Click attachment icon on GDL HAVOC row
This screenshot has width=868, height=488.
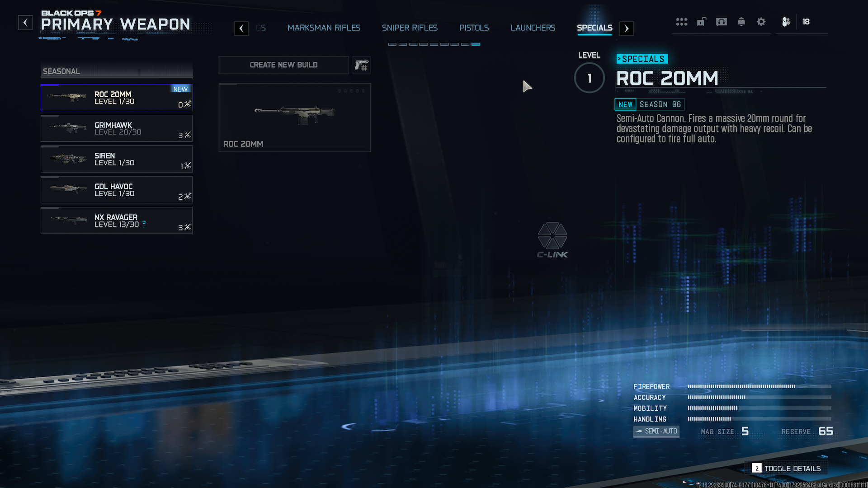click(x=188, y=196)
